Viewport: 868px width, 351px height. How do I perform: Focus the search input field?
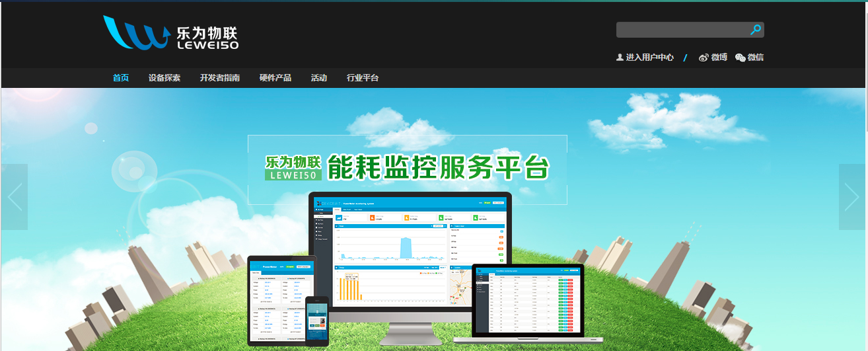682,30
